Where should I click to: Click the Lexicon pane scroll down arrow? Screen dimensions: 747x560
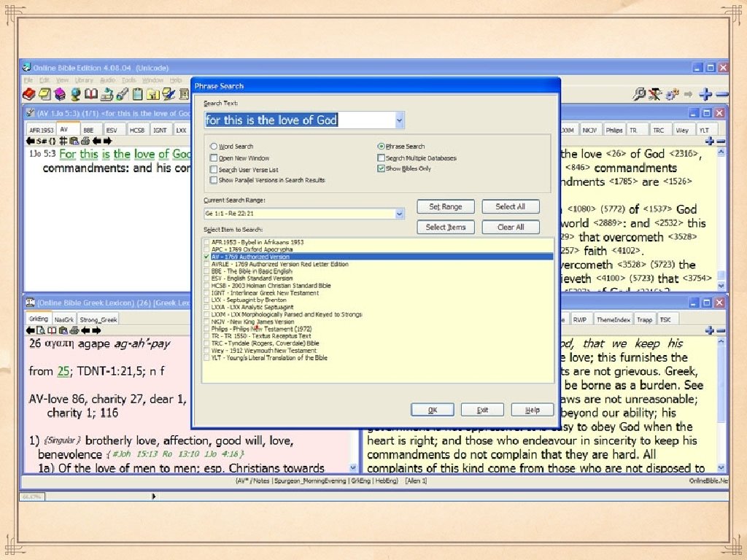353,468
